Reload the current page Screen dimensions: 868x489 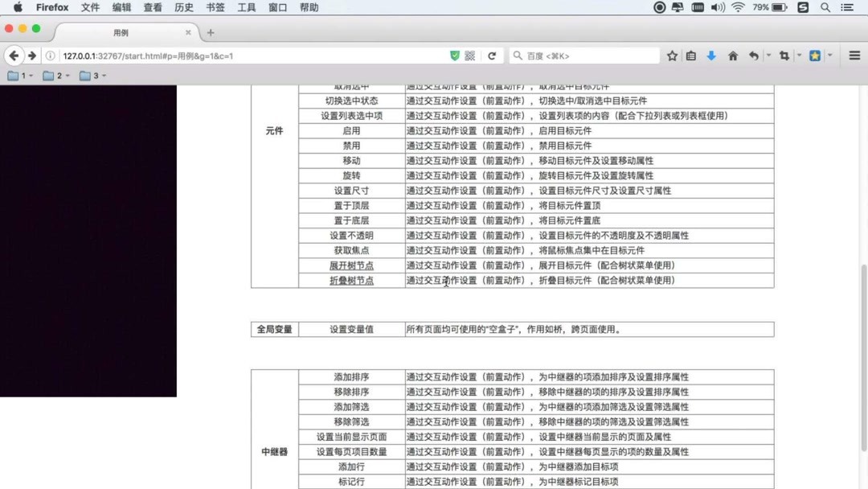[492, 55]
